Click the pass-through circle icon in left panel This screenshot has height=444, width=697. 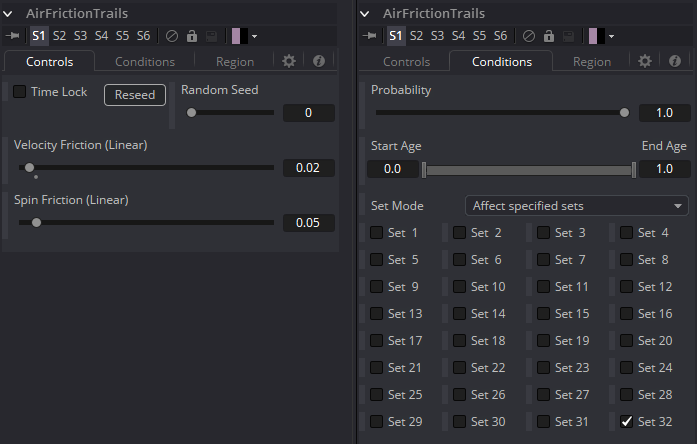[172, 36]
